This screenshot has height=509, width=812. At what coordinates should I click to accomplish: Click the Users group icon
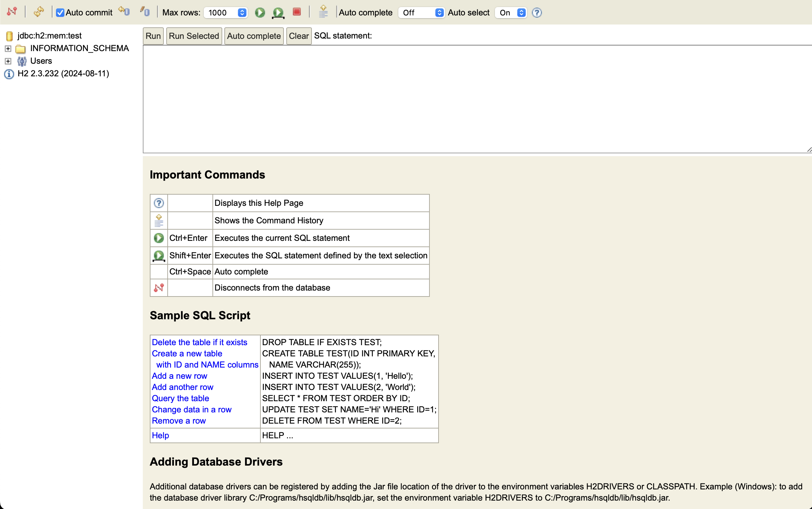click(x=22, y=61)
